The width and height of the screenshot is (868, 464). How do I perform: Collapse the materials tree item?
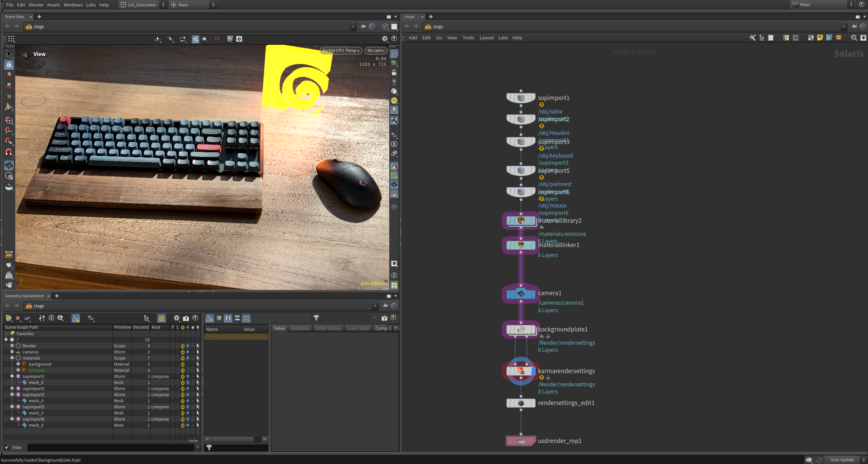(x=12, y=358)
